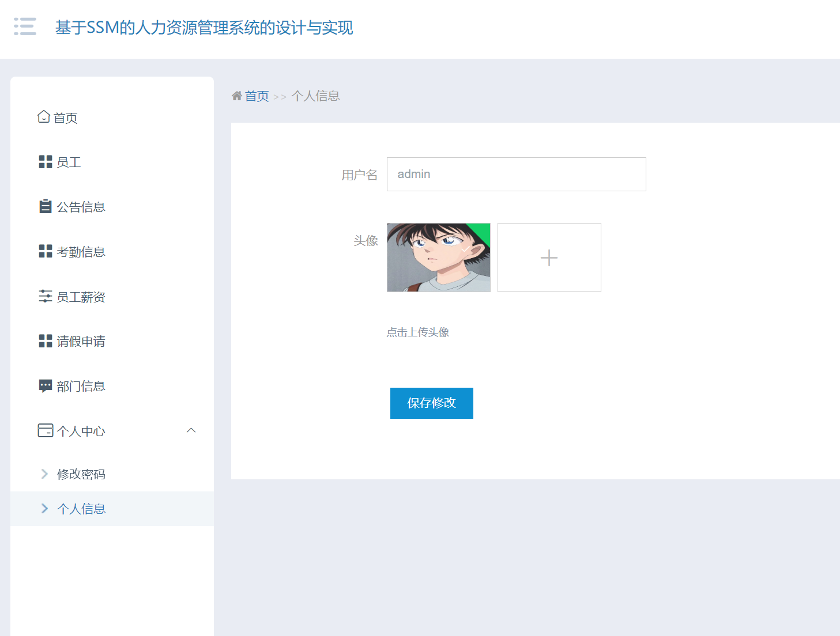Select the 首页 home icon in the sidebar
The width and height of the screenshot is (840, 636).
(x=45, y=117)
